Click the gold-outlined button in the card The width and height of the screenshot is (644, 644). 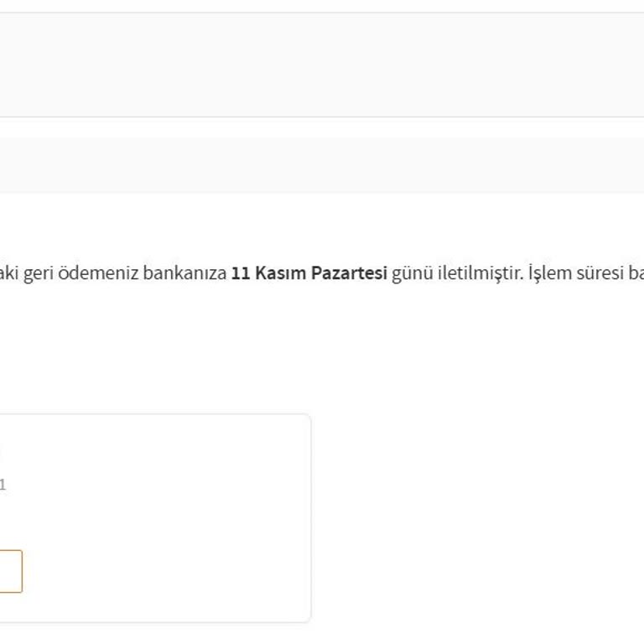(x=10, y=571)
